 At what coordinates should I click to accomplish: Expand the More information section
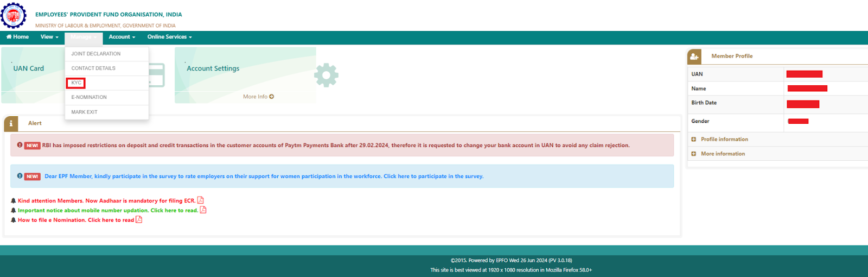(694, 154)
